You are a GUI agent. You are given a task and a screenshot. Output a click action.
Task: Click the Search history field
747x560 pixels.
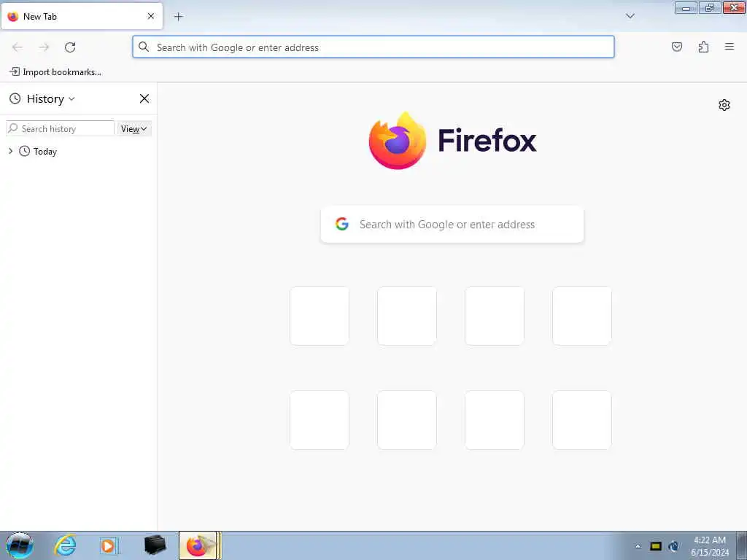tap(61, 128)
